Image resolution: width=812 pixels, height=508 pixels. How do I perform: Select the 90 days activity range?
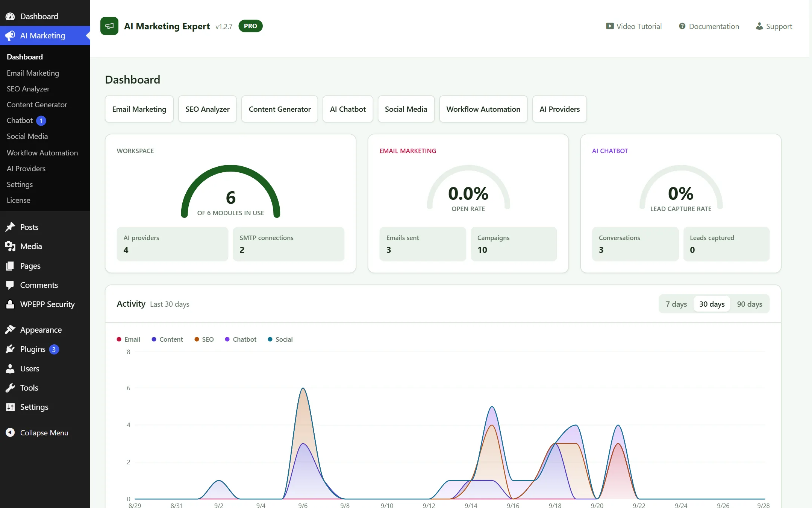click(x=749, y=304)
